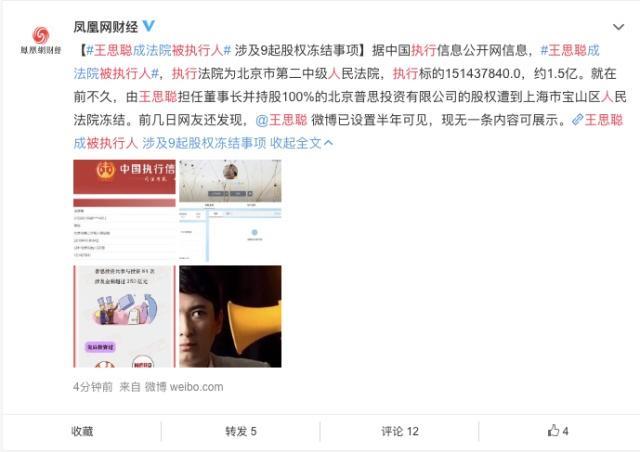The width and height of the screenshot is (640, 452).
Task: Click the 4分钟前 timestamp
Action: [x=93, y=387]
